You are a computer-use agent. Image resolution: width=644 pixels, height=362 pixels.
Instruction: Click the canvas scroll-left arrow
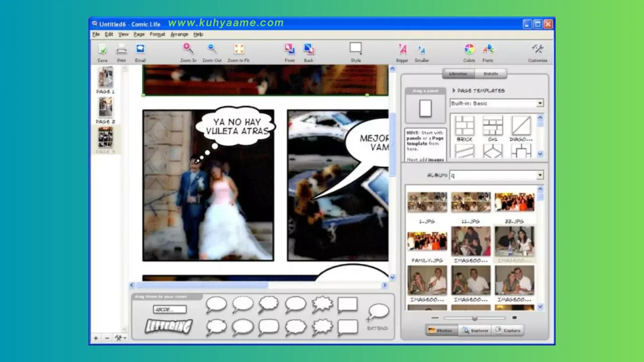click(x=132, y=285)
